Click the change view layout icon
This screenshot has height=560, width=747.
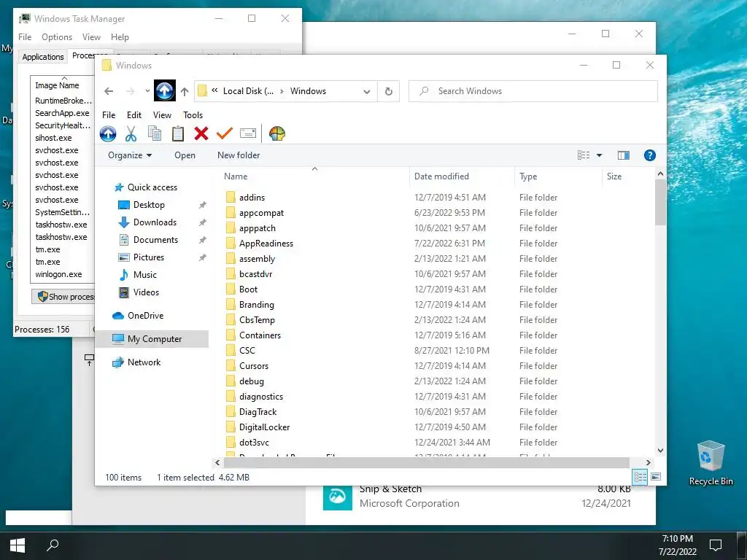tap(584, 155)
